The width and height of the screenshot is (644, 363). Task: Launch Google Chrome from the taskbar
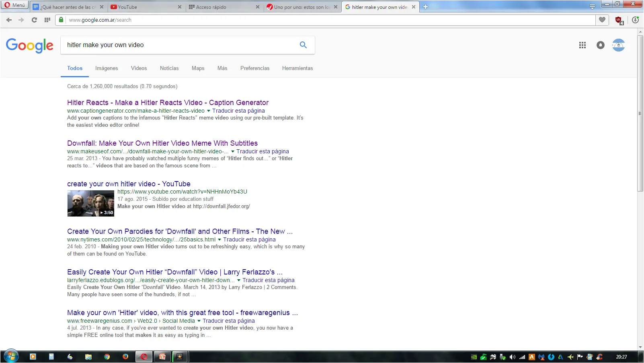(107, 357)
